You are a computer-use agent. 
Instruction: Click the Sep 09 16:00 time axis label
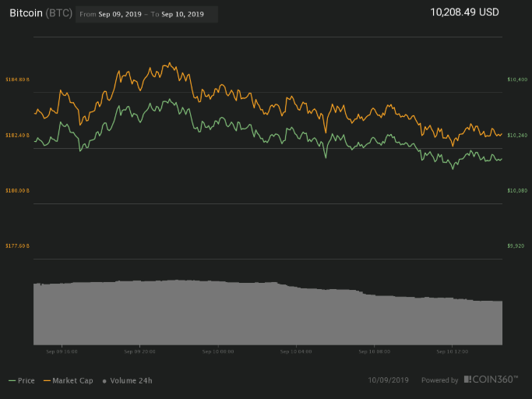click(62, 351)
